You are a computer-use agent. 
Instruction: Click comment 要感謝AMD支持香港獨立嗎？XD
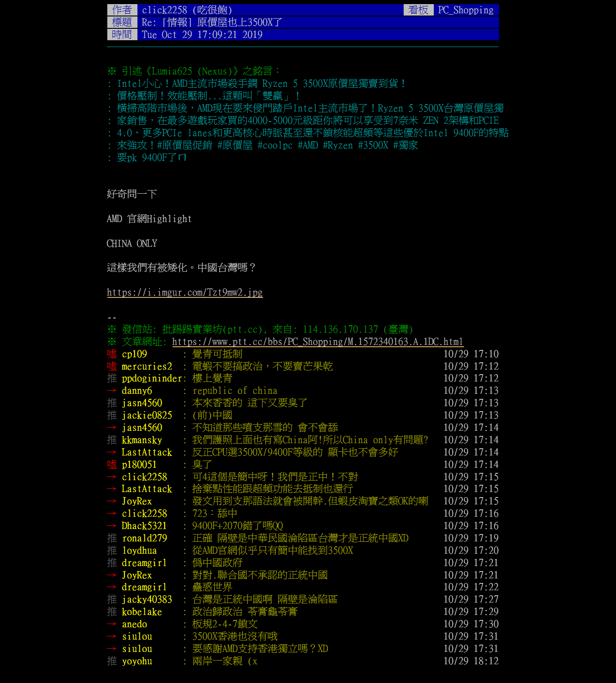pyautogui.click(x=260, y=649)
